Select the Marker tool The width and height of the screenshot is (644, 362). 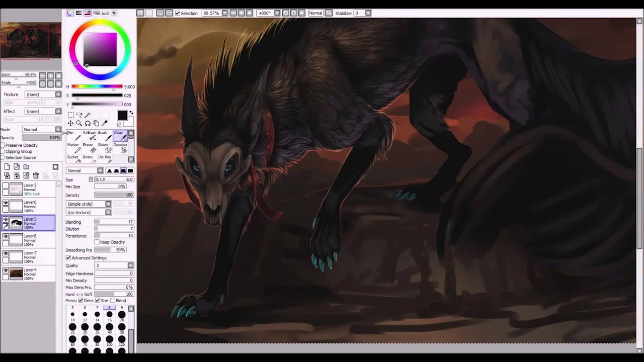[x=74, y=148]
